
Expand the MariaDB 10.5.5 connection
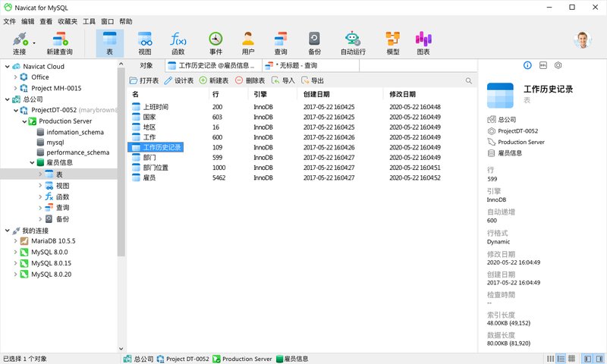coord(17,241)
